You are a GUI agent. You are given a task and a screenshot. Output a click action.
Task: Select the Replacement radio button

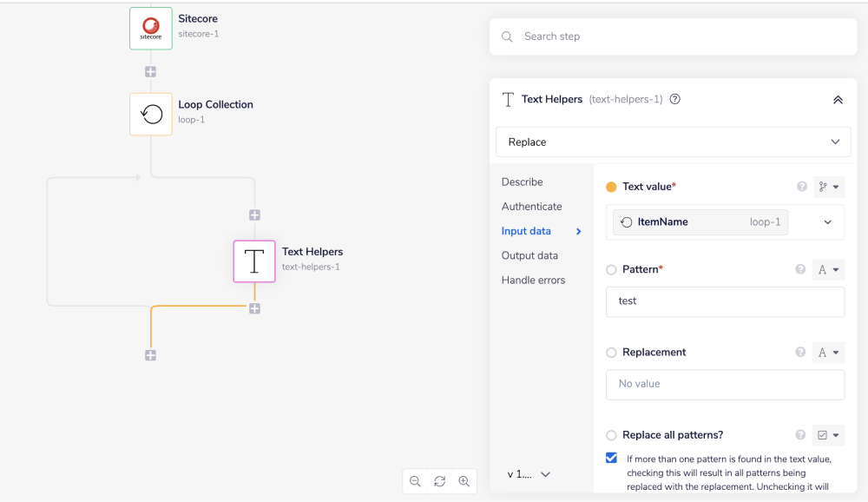point(611,353)
